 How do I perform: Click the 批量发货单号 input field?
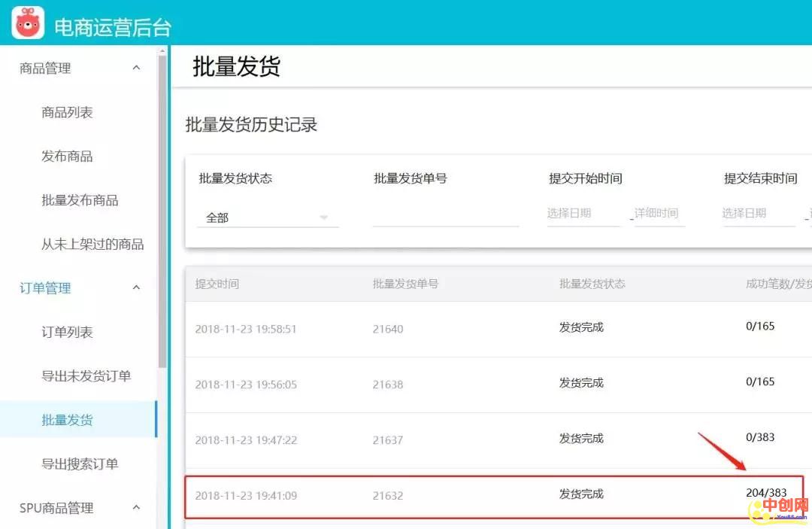point(445,215)
